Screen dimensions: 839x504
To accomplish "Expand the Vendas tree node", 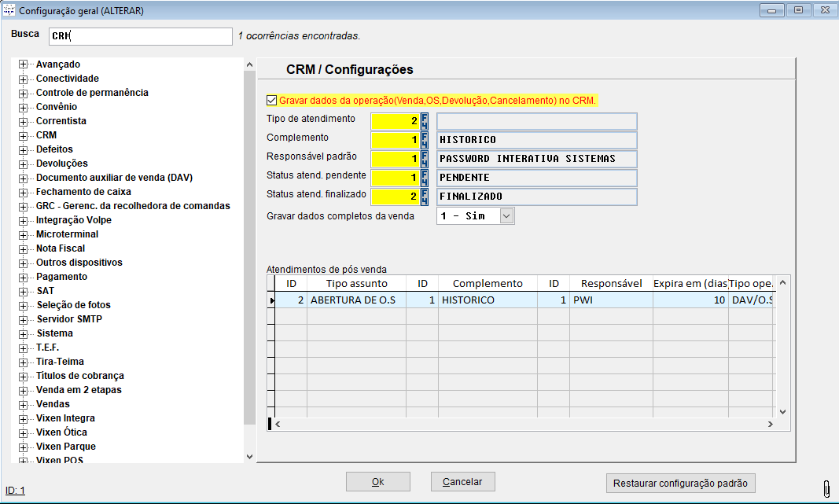I will (23, 404).
